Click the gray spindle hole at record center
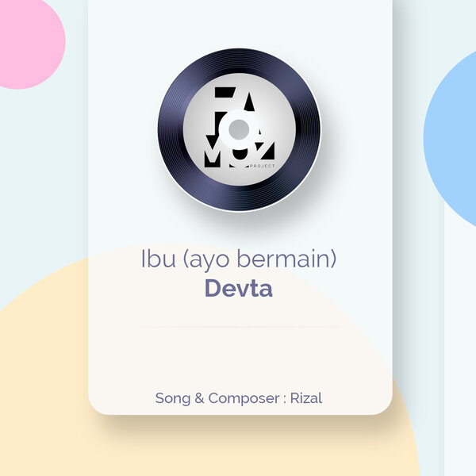 239,129
